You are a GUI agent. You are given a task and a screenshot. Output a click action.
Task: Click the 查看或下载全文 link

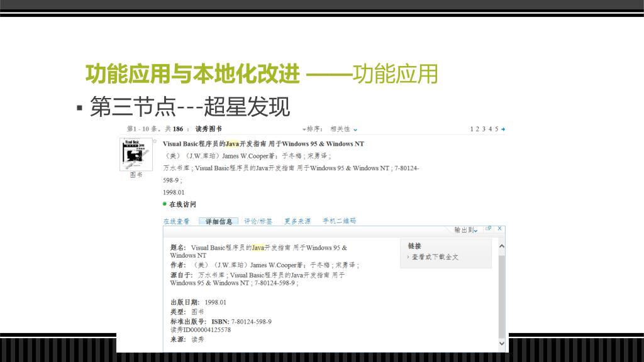click(x=435, y=257)
